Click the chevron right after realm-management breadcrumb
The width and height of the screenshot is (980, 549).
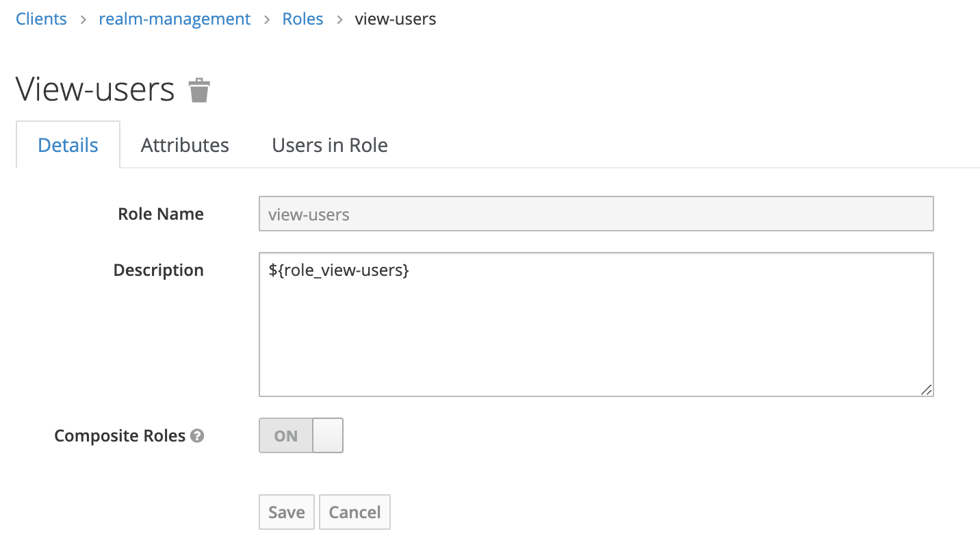(x=266, y=19)
